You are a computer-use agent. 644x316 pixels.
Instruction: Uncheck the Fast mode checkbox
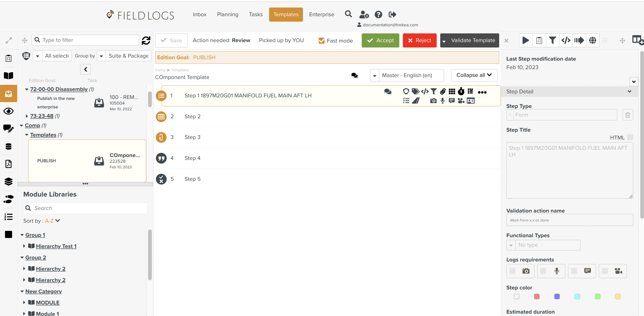point(321,41)
